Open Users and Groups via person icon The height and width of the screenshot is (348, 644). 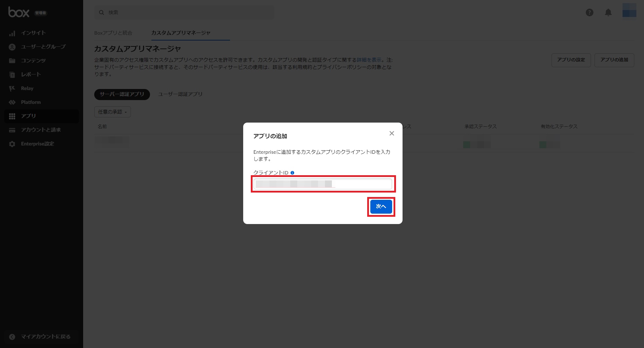[12, 47]
